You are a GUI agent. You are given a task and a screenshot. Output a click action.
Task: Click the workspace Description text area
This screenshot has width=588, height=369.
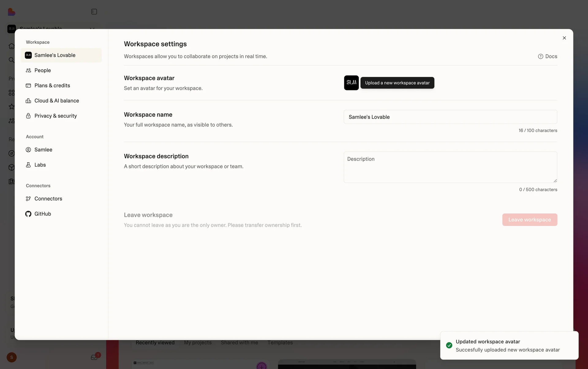(x=450, y=167)
